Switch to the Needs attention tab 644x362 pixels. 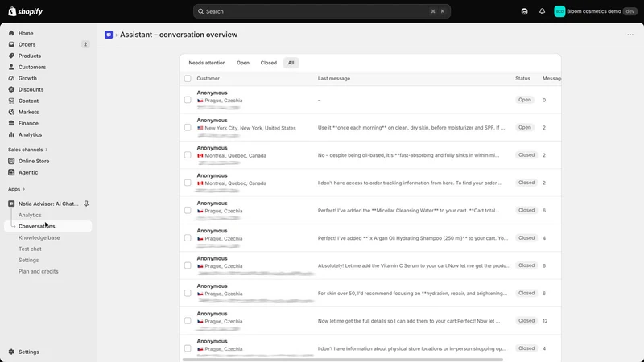(207, 63)
